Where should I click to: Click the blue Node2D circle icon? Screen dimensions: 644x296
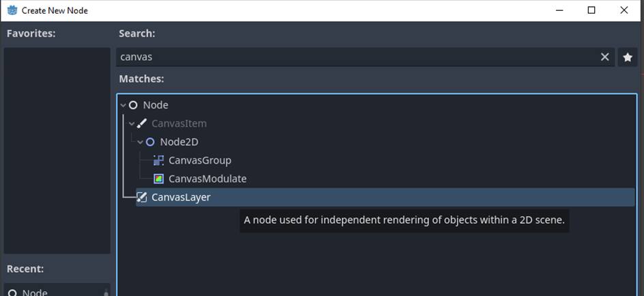coord(150,142)
